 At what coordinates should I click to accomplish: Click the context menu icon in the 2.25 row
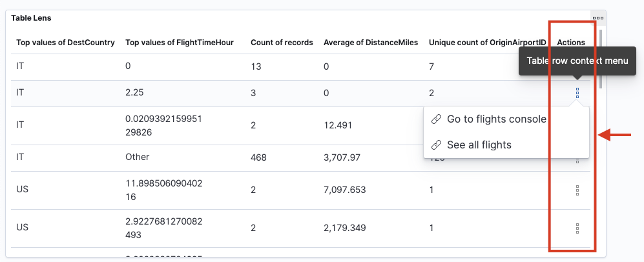point(577,94)
